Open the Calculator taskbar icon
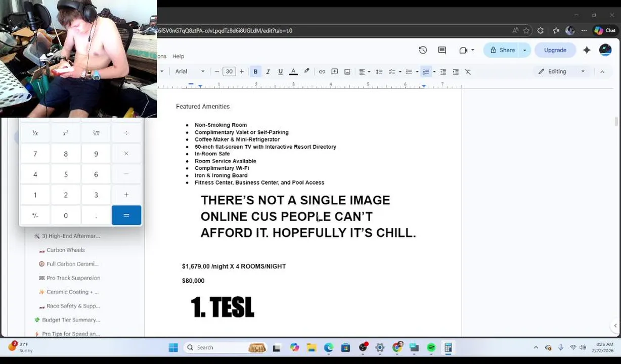This screenshot has height=364, width=621. click(x=448, y=347)
